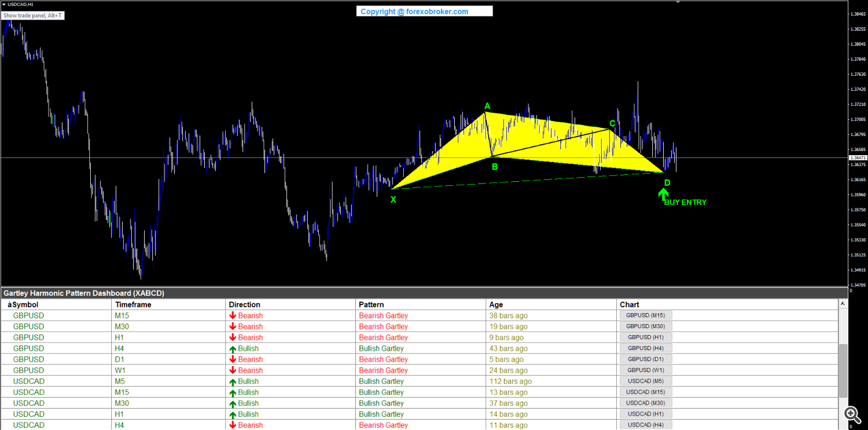Select the "38 bars ago" age cell
Viewport: 868px width, 430px height.
[509, 315]
